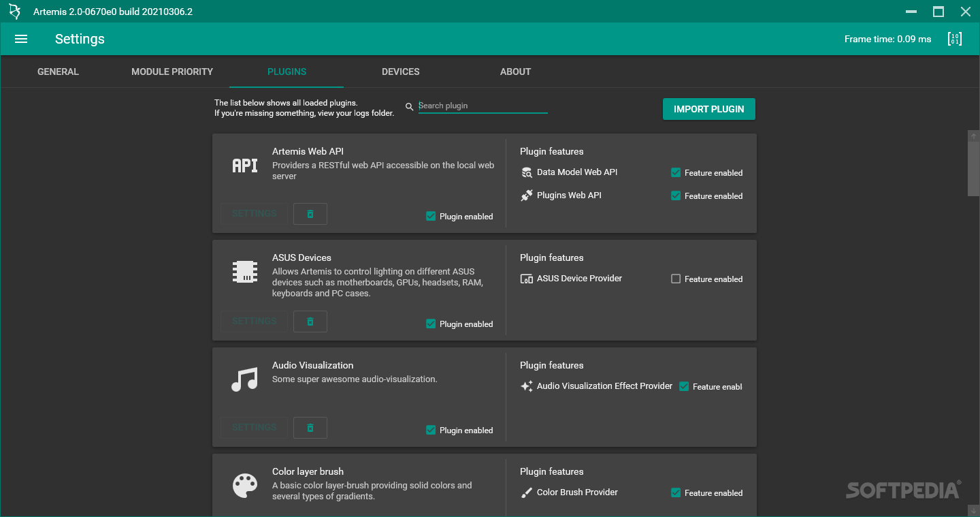The width and height of the screenshot is (980, 517).
Task: Click the Data Model Web API icon
Action: tap(527, 172)
